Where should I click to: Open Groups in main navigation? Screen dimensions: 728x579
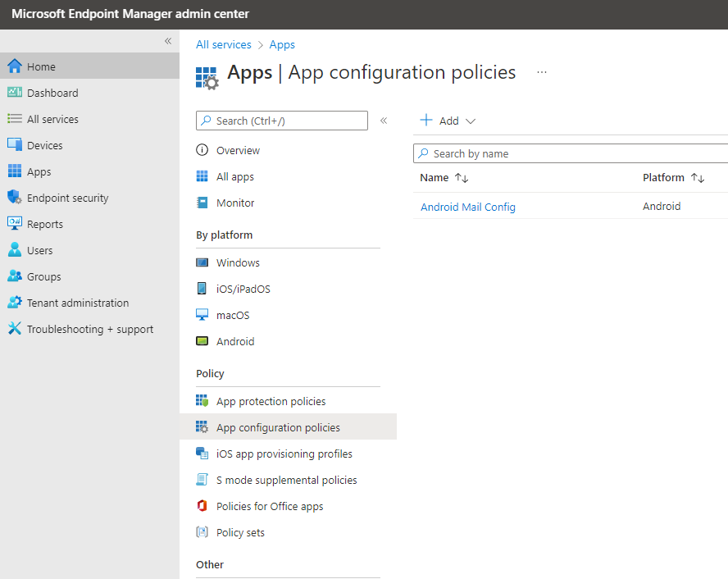pyautogui.click(x=89, y=276)
